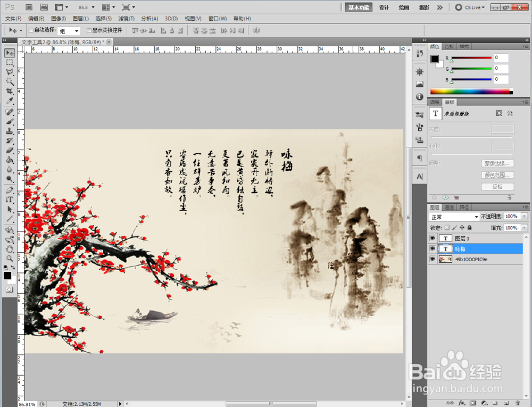
Task: Select the History Brush tool
Action: (10, 140)
